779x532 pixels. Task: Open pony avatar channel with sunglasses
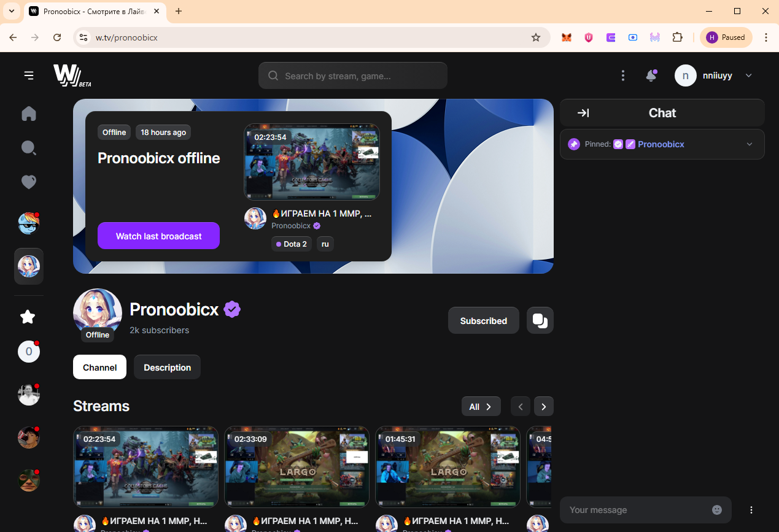[29, 224]
